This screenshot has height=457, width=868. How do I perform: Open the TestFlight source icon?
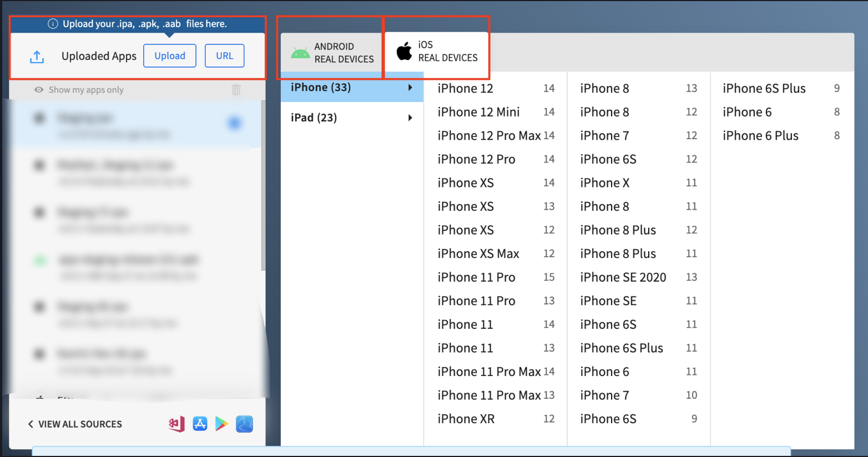click(x=244, y=424)
